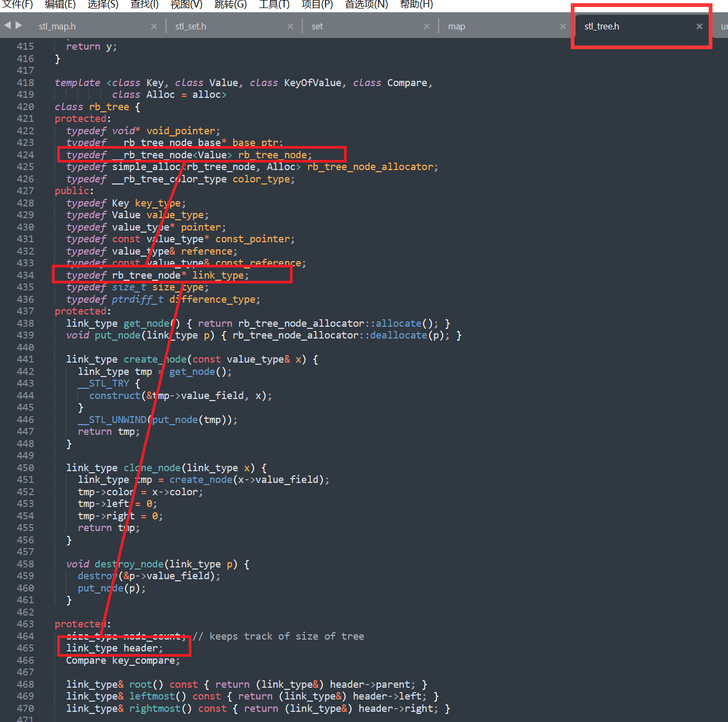Click 'link_type' typedef name on line 434
This screenshot has height=722, width=728.
(218, 275)
